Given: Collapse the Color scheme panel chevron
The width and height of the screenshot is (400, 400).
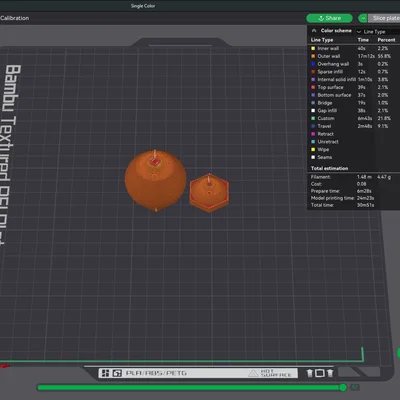Looking at the screenshot, I should tap(314, 31).
